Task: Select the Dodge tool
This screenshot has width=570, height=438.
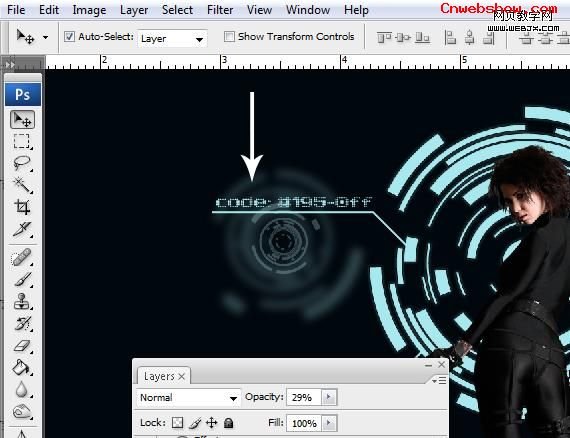Action: tap(22, 411)
